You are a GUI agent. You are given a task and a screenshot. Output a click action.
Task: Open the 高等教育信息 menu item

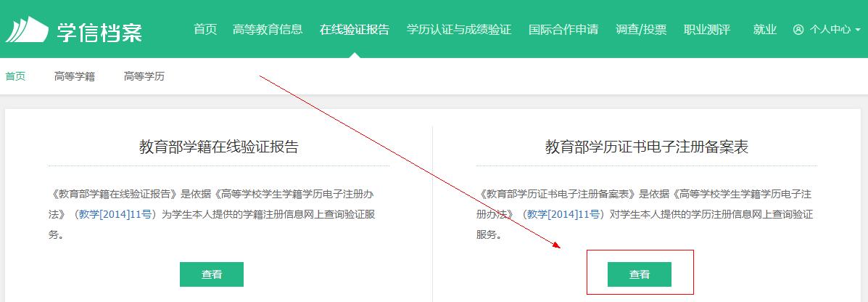(x=268, y=30)
